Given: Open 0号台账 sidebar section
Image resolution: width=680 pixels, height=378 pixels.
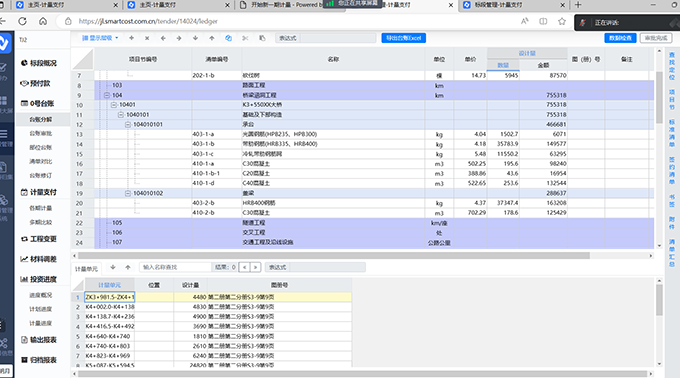Looking at the screenshot, I should [38, 104].
